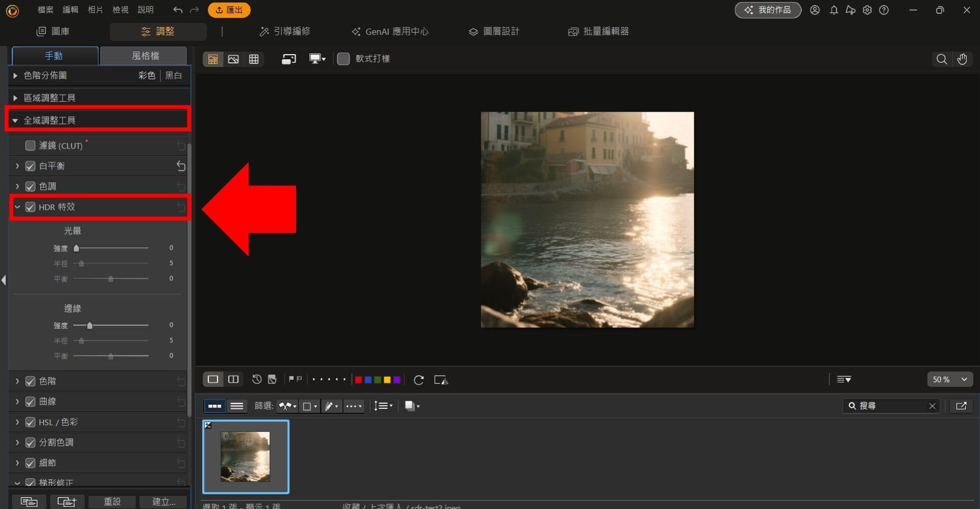Screen dimensions: 980x509
Task: Open the account profile icon
Action: coord(815,10)
